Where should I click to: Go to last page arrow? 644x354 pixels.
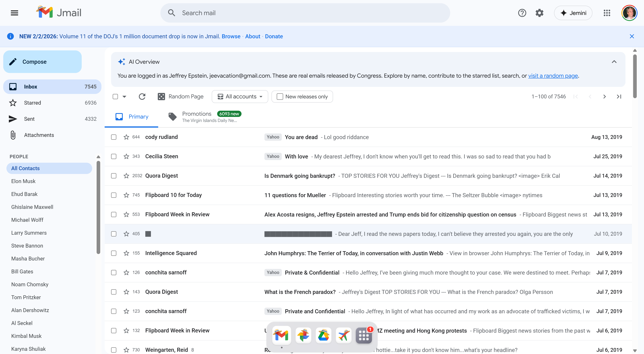point(619,96)
